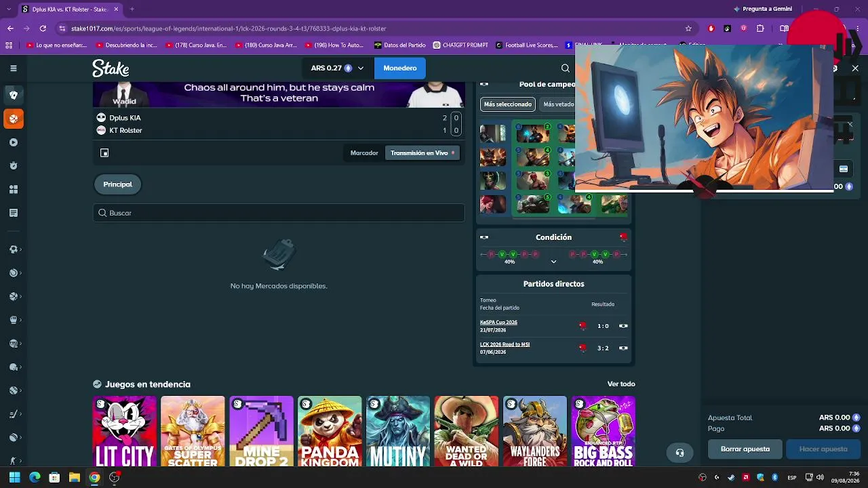
Task: Open the KeSPA Cup 2026 tournament link
Action: click(x=498, y=323)
